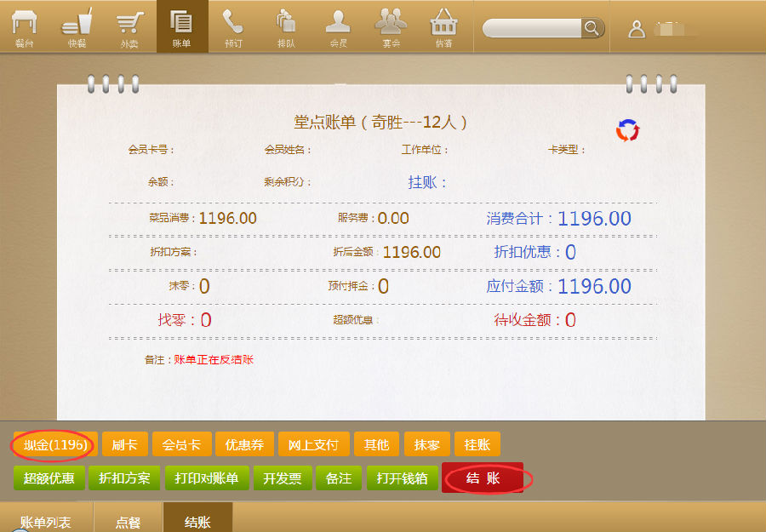Switch to the 账单列表 tab
Screen dimensions: 766x532
click(45, 521)
